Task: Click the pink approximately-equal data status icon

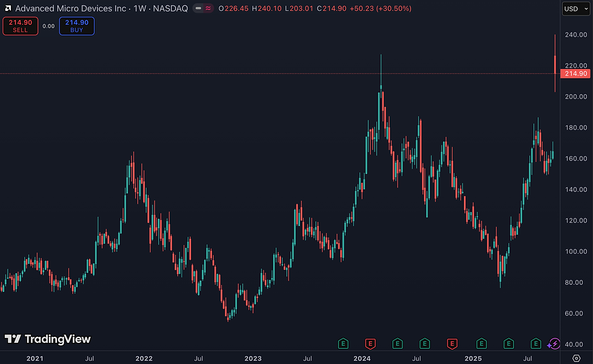Action: tap(208, 8)
